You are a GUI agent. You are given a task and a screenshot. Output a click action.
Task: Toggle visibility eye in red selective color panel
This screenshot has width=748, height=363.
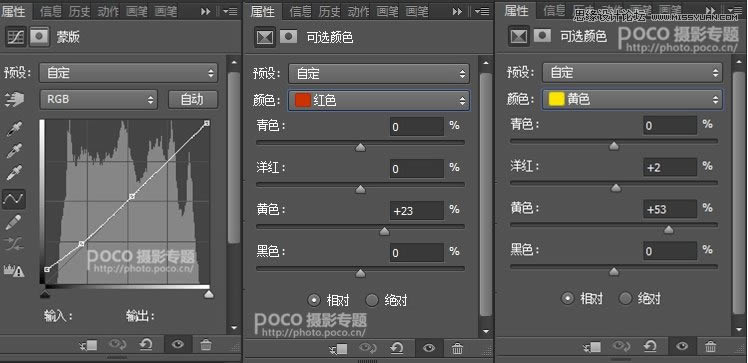(429, 348)
